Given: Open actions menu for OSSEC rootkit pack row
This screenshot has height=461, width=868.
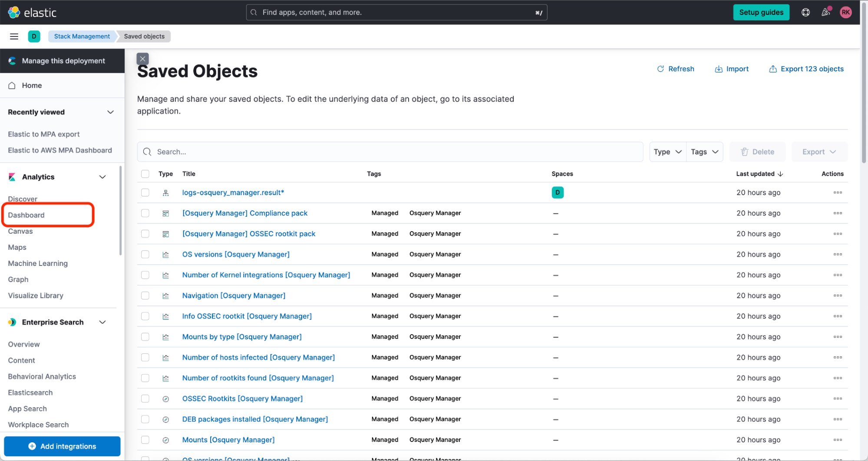Looking at the screenshot, I should 838,234.
